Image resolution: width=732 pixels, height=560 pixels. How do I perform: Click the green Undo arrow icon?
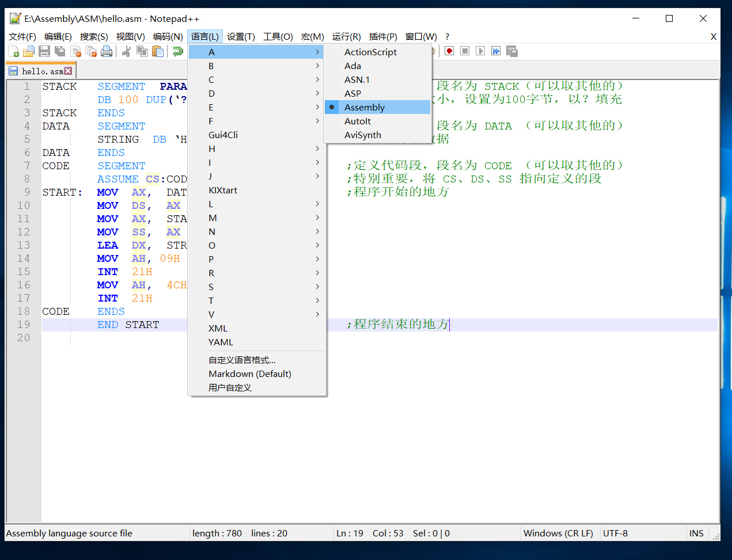click(178, 52)
